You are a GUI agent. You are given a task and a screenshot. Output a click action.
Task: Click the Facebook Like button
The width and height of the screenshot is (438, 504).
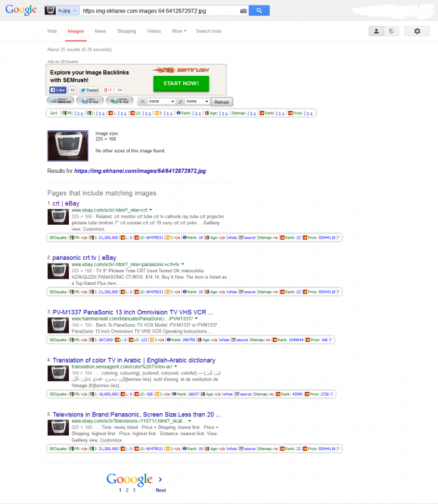58,90
